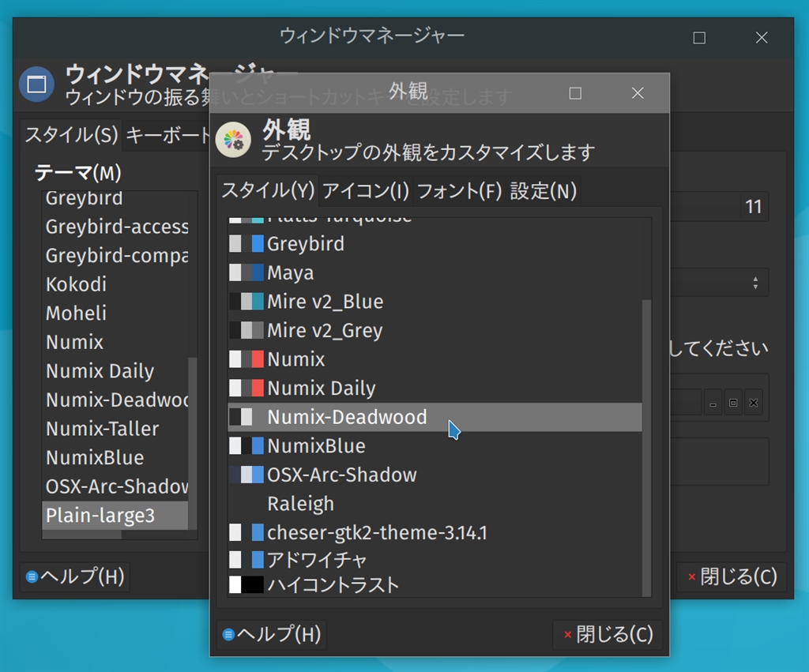Image resolution: width=809 pixels, height=672 pixels.
Task: Select Mire v2_Grey theme
Action: pos(435,330)
